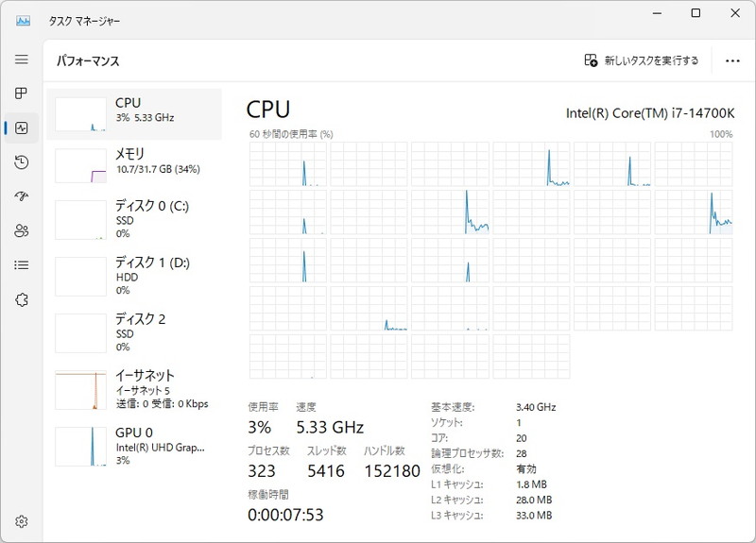Select the Performance page icon
756x543 pixels.
tap(22, 128)
